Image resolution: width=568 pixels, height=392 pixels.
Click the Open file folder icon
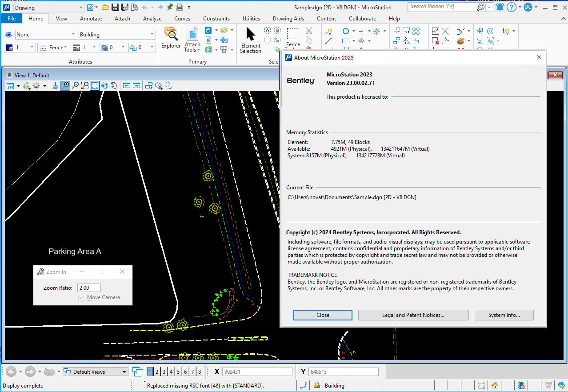105,8
